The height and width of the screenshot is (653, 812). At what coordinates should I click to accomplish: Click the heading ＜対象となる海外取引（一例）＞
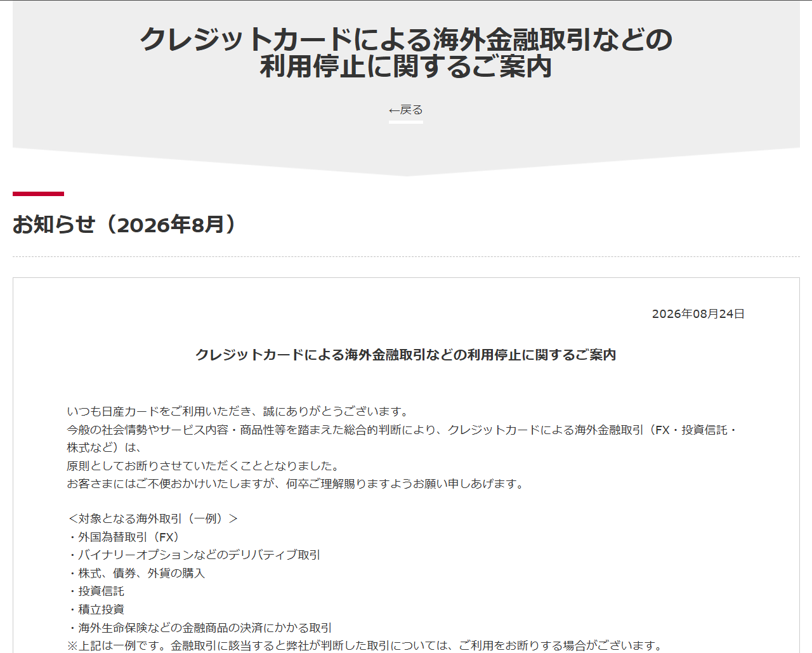153,518
